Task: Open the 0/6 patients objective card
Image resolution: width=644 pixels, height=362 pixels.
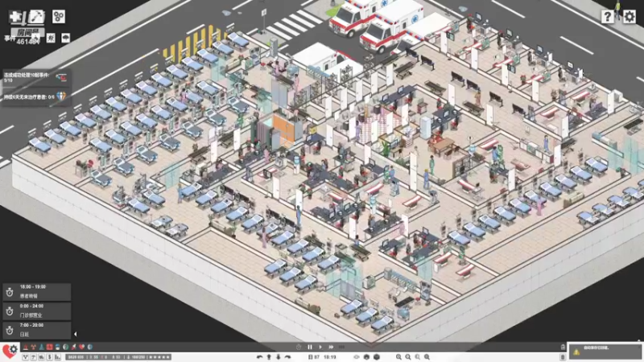Action: (36, 97)
